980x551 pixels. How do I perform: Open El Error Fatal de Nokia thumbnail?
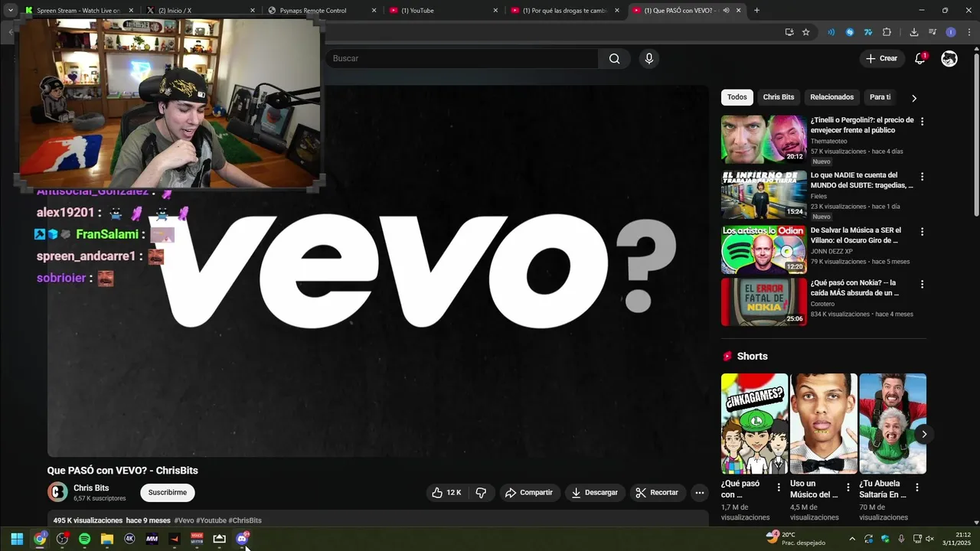tap(764, 302)
